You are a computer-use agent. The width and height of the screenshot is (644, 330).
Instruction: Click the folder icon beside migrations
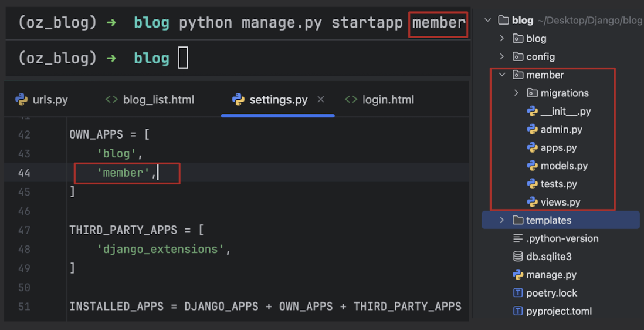533,93
